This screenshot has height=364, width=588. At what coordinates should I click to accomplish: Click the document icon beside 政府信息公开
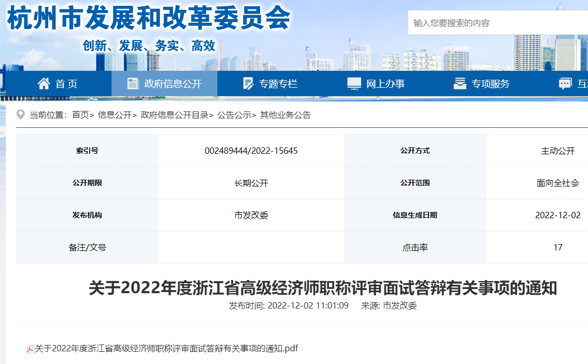coord(133,83)
